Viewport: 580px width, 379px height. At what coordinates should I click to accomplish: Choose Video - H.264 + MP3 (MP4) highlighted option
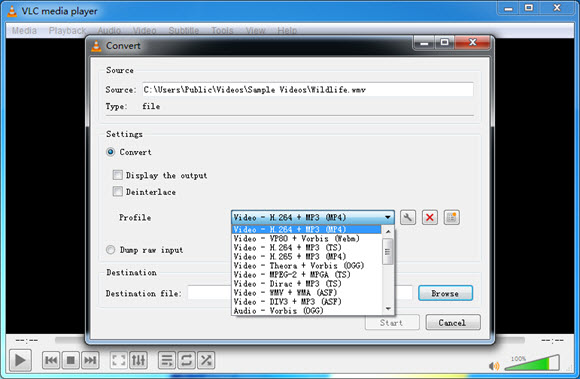click(x=306, y=230)
